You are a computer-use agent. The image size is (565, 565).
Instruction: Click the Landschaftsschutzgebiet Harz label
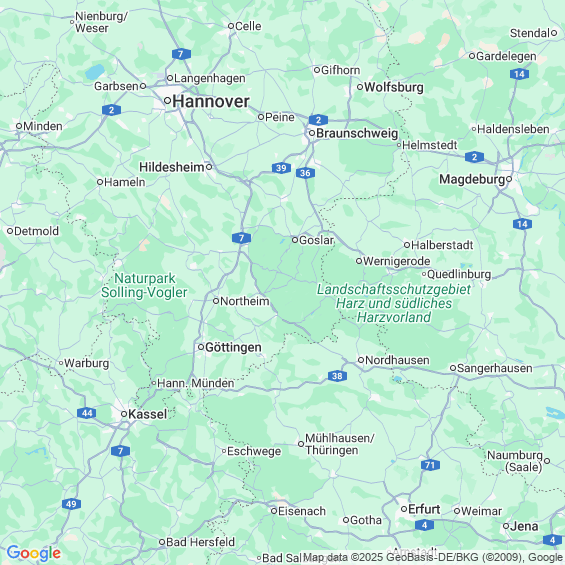coord(394,303)
